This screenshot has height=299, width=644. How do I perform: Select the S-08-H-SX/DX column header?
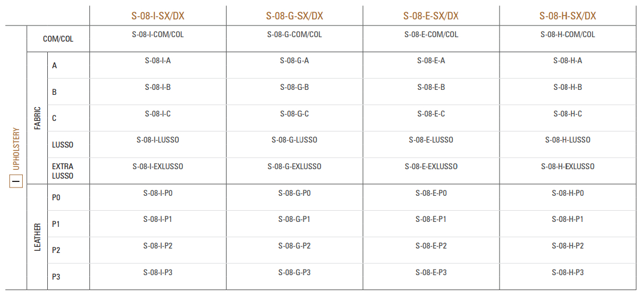pos(567,16)
